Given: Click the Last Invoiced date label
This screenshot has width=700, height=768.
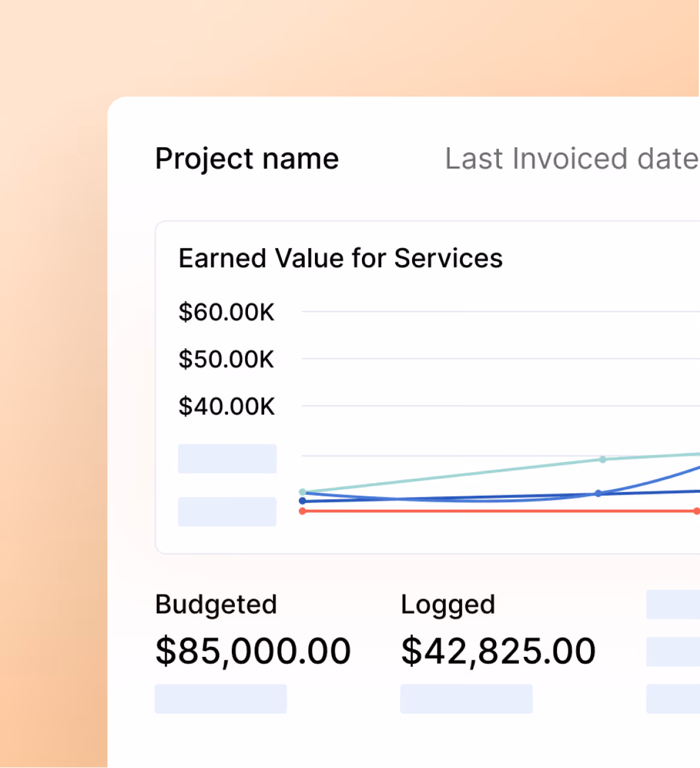Looking at the screenshot, I should pos(571,159).
